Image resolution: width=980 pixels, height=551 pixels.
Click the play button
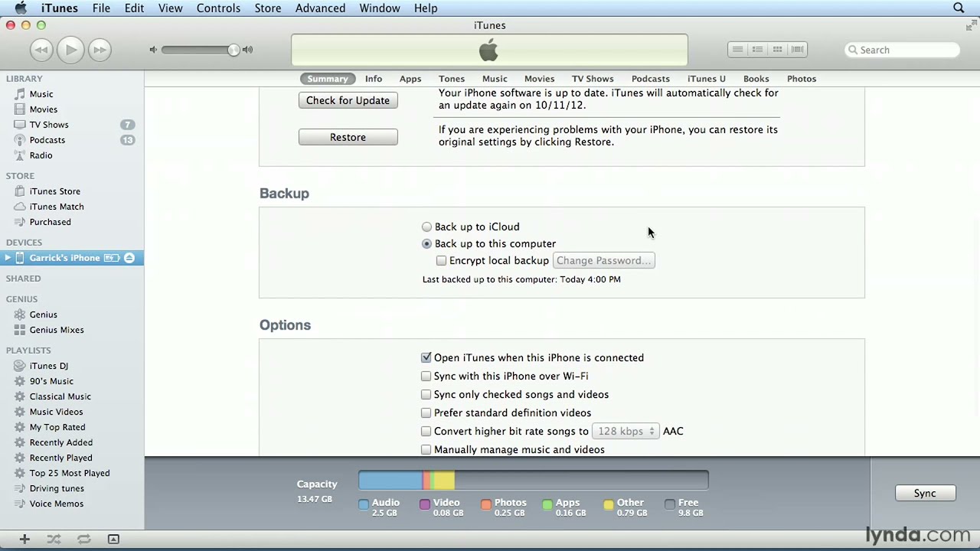click(70, 50)
